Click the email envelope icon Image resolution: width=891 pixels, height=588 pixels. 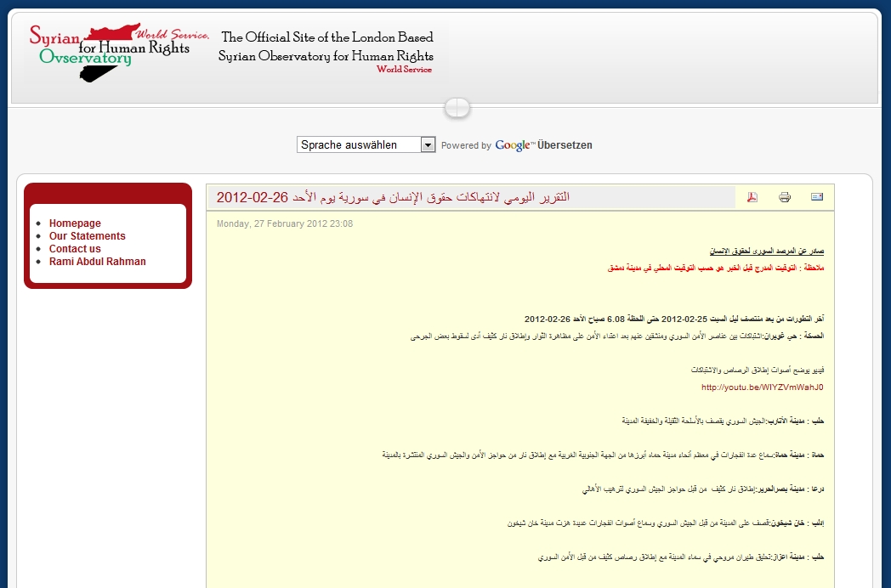817,197
